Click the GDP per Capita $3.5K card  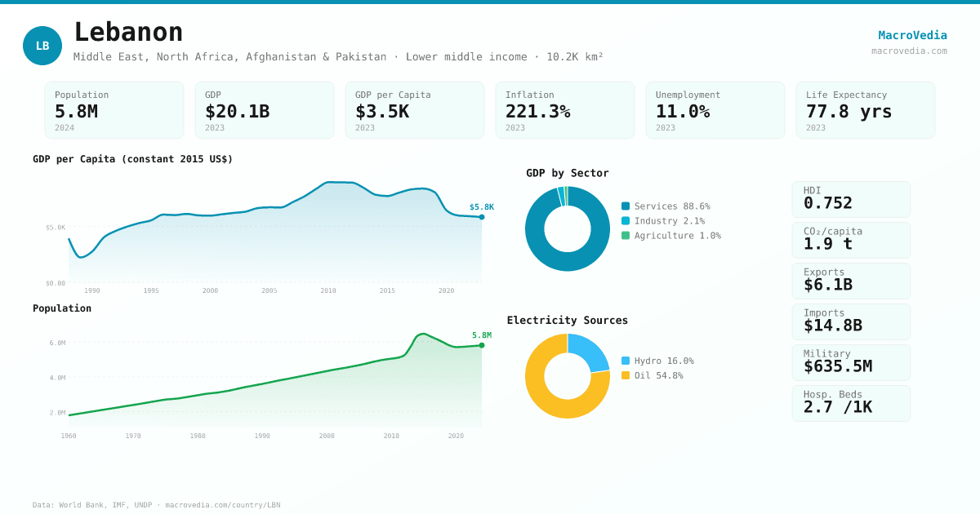point(415,110)
